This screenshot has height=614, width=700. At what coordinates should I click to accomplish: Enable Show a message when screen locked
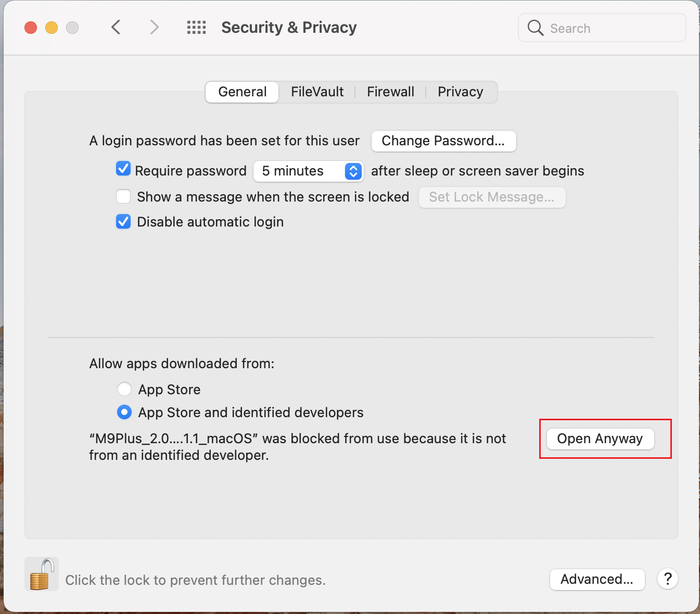(123, 196)
